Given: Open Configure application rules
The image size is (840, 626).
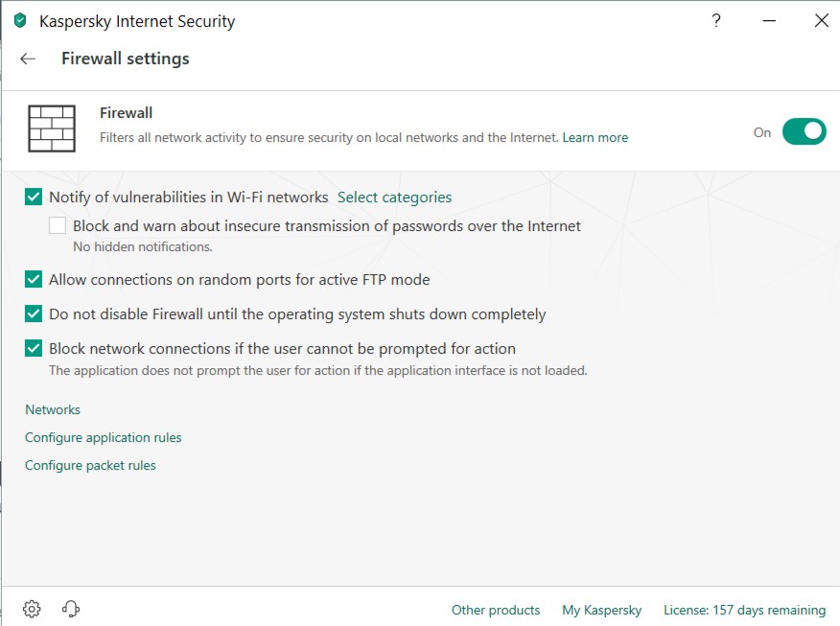Looking at the screenshot, I should click(103, 437).
